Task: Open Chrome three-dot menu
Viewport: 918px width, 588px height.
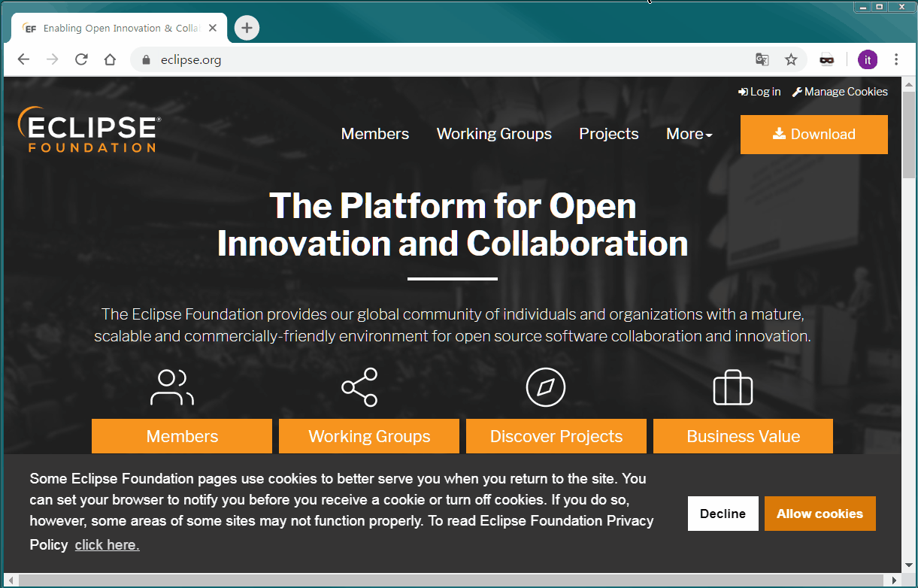Action: click(896, 59)
